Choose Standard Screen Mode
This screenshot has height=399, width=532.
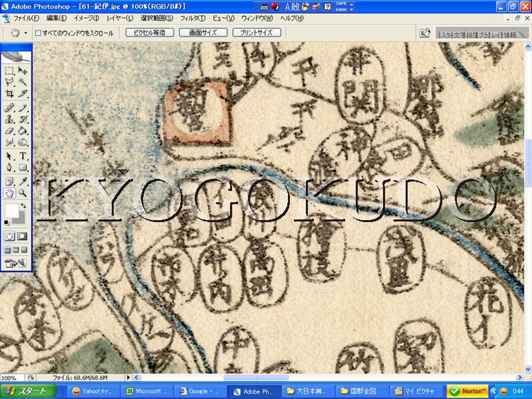(8, 250)
